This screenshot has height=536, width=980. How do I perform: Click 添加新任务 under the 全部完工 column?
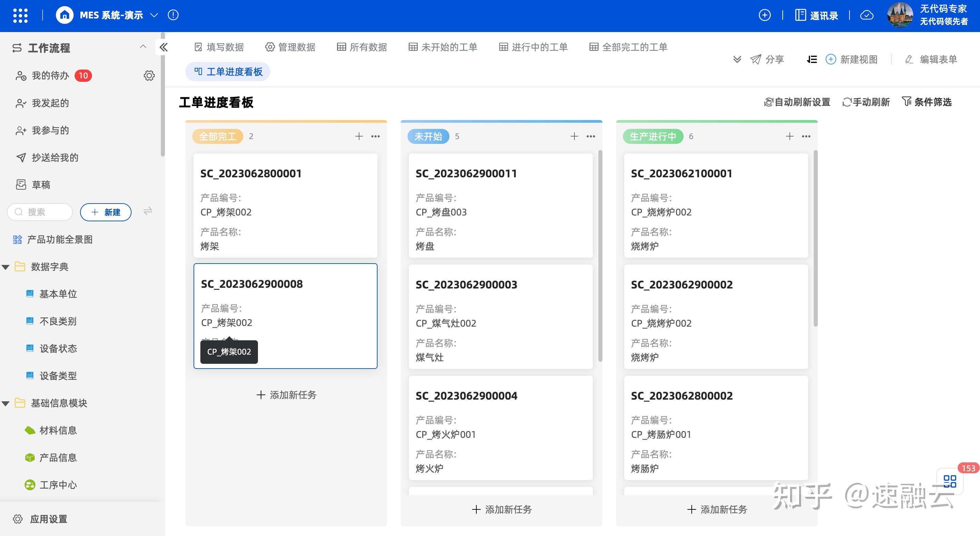[286, 395]
